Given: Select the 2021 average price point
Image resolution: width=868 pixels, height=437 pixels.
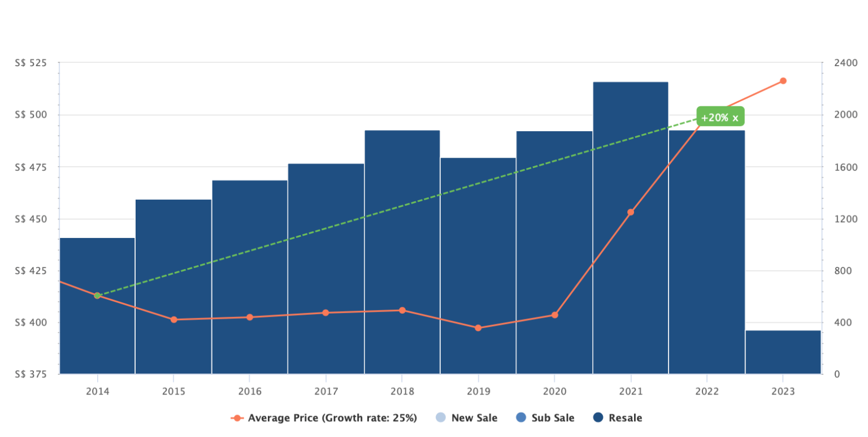Looking at the screenshot, I should pos(631,213).
